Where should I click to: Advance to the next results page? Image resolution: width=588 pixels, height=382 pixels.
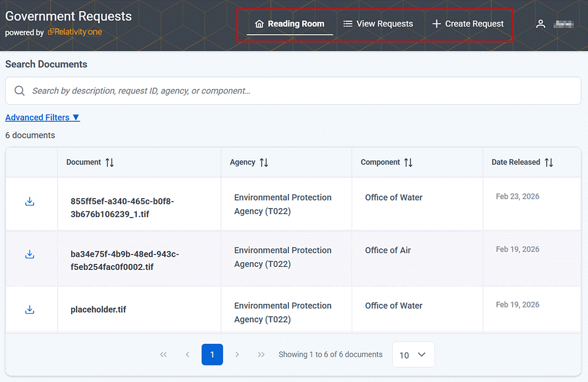pos(237,354)
